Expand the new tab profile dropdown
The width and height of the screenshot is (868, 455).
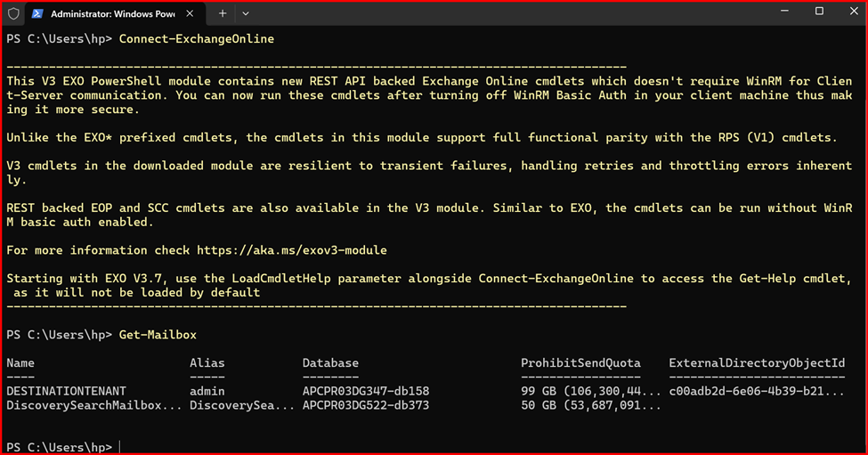point(246,14)
